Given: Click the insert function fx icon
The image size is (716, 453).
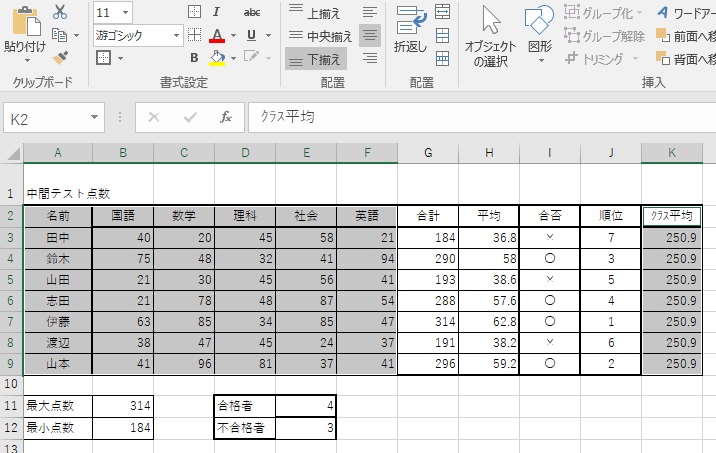Looking at the screenshot, I should click(x=226, y=117).
